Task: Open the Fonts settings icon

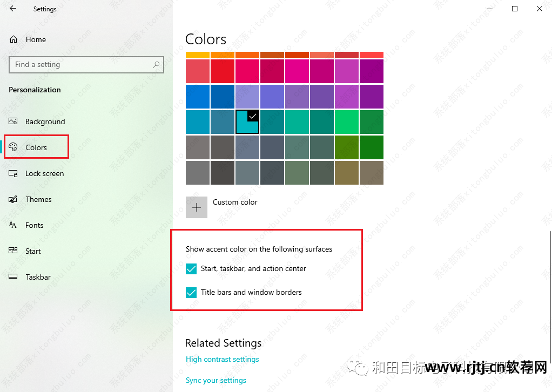Action: [15, 225]
